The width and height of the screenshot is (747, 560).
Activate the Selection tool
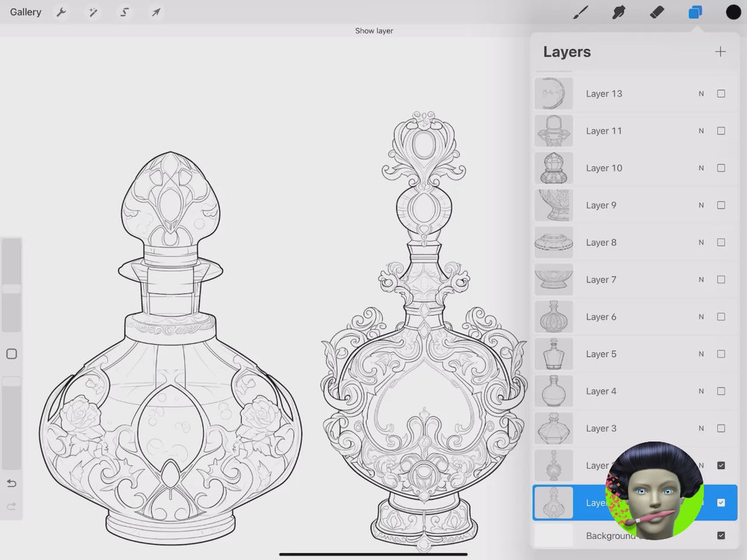click(x=124, y=12)
